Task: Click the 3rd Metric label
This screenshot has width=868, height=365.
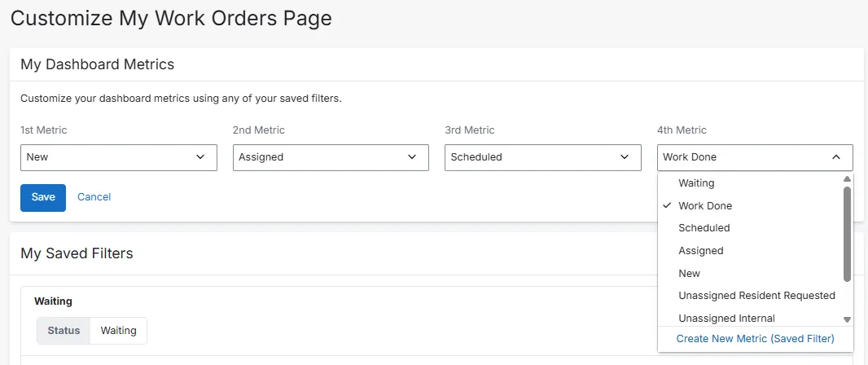Action: coord(470,130)
